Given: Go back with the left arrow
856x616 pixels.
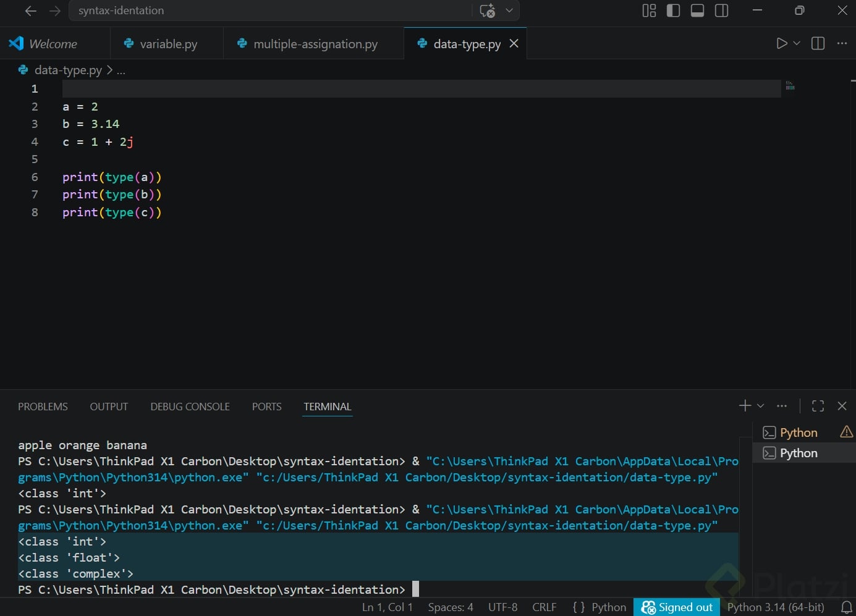Looking at the screenshot, I should click(x=30, y=11).
